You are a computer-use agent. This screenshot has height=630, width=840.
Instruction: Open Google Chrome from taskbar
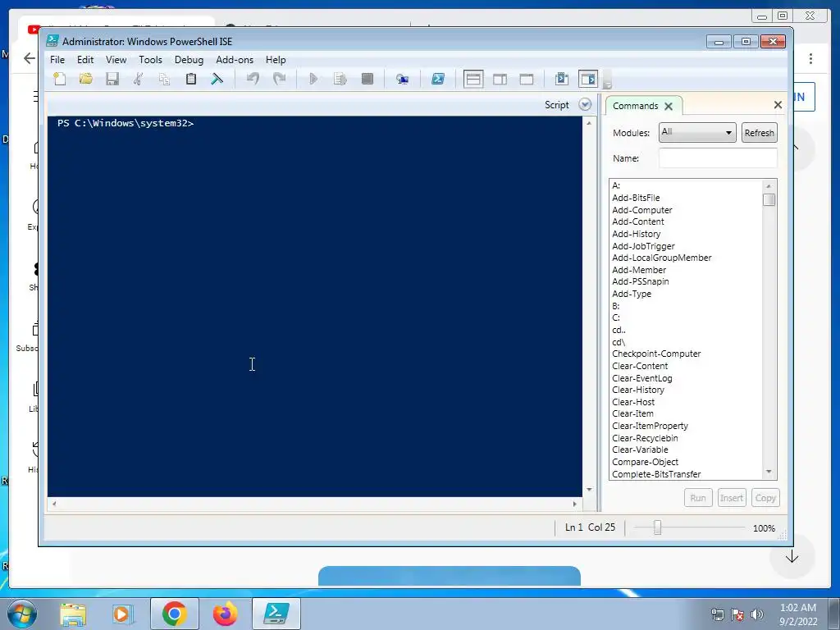click(x=174, y=614)
